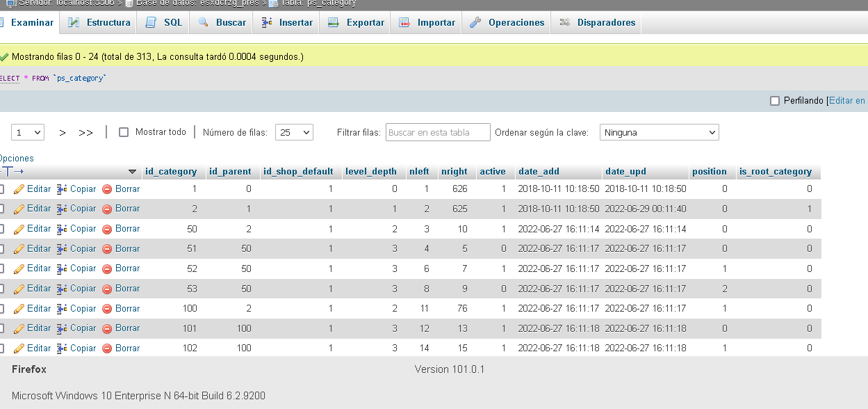Image resolution: width=868 pixels, height=409 pixels.
Task: Select date_upd cell 2022-06-29 00:11:40
Action: (x=646, y=209)
